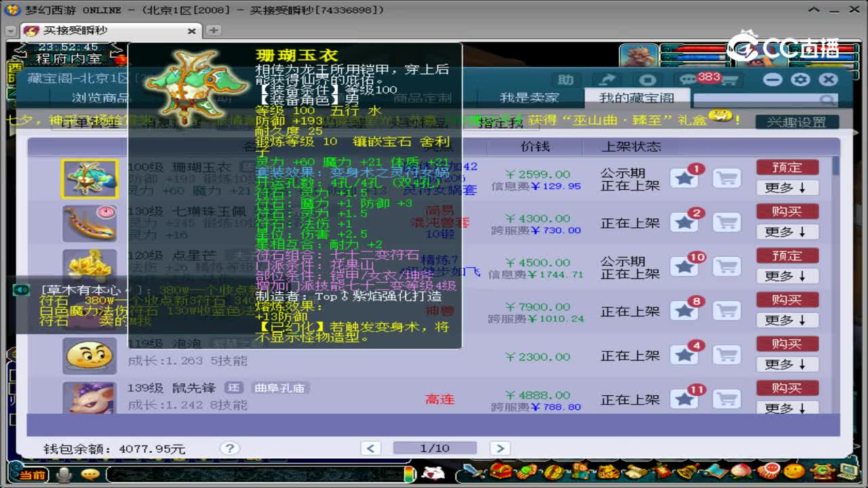Open the shopping cart icon in the header

click(730, 80)
